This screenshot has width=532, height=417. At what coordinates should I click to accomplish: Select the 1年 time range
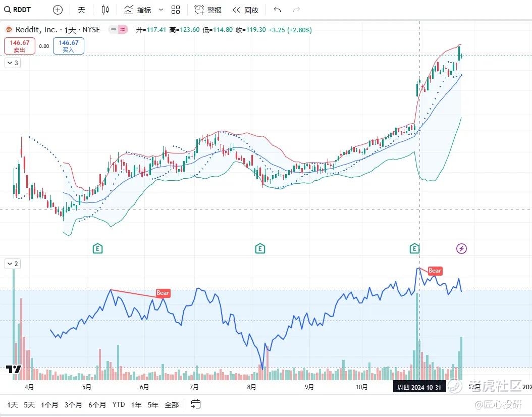click(x=136, y=405)
